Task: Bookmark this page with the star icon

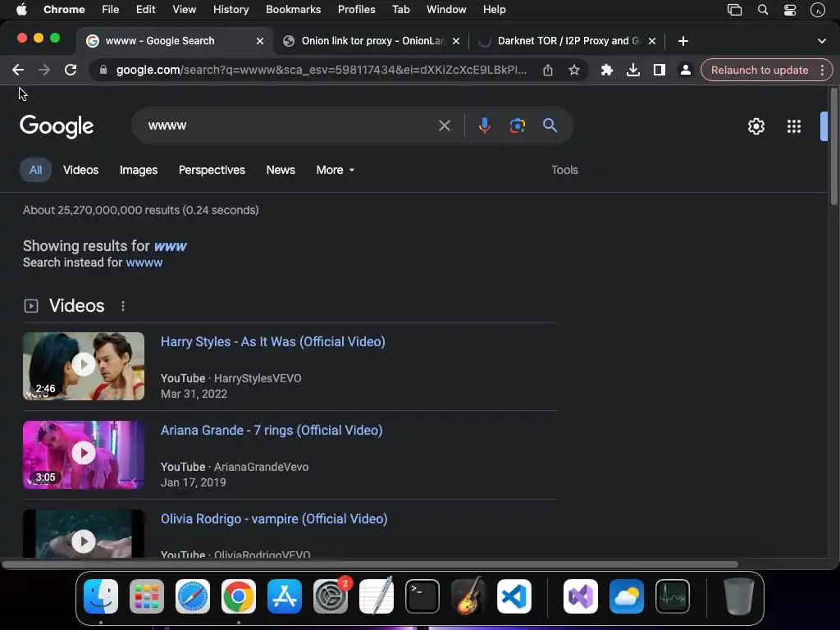Action: pyautogui.click(x=574, y=71)
